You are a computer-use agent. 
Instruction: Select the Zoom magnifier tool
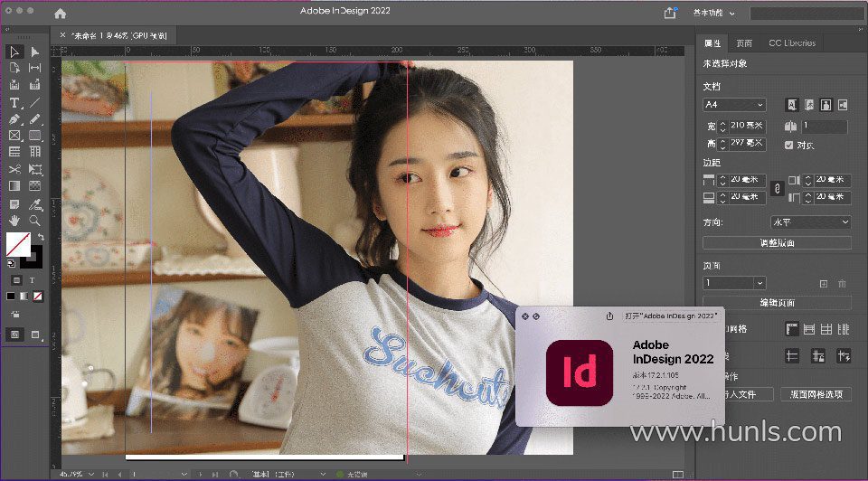(x=35, y=220)
